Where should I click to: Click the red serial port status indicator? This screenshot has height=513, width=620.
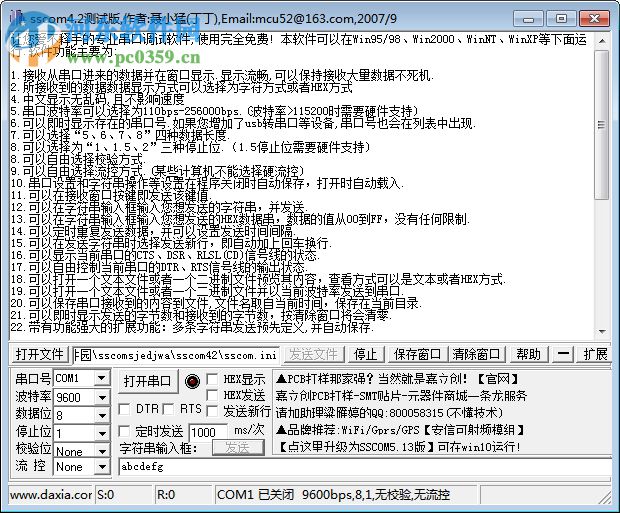192,381
